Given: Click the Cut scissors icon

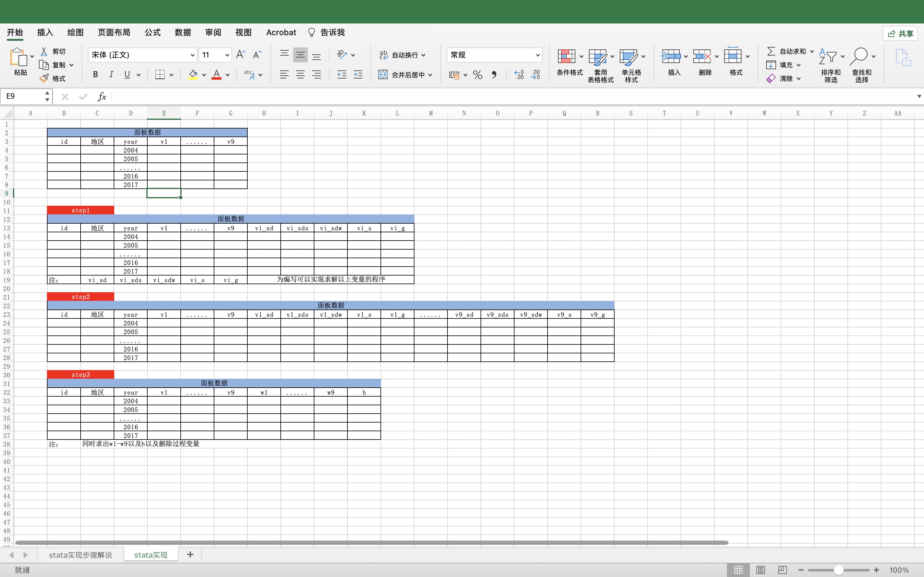Looking at the screenshot, I should [x=44, y=51].
